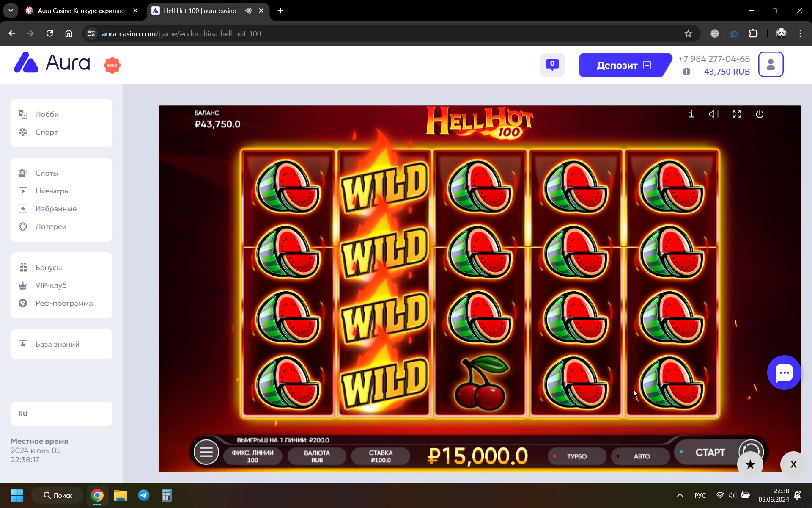This screenshot has height=508, width=812.
Task: Open the live chat bubble
Action: pyautogui.click(x=784, y=373)
